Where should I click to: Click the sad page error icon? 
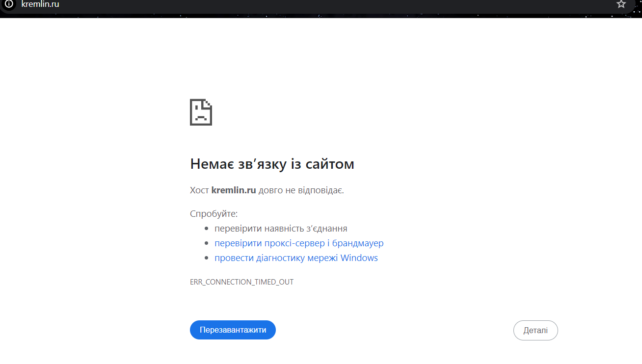coord(201,112)
